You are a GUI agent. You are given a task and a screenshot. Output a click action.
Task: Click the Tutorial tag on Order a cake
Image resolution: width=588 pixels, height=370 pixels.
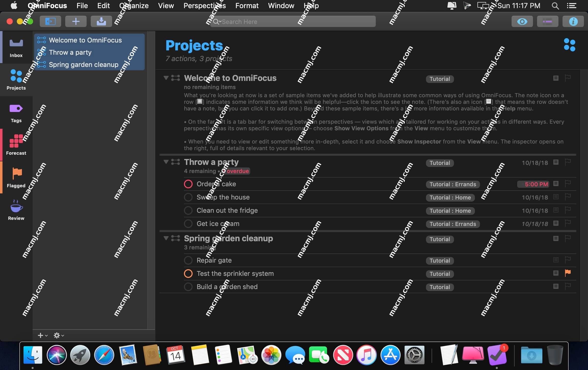452,184
